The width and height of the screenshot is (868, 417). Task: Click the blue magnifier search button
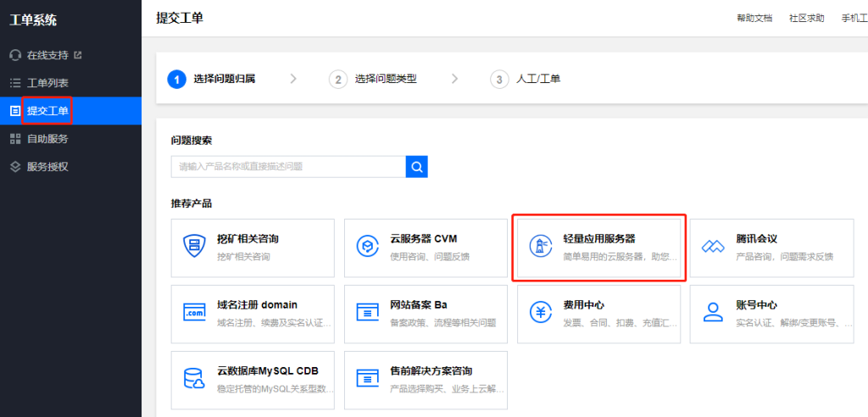tap(417, 167)
